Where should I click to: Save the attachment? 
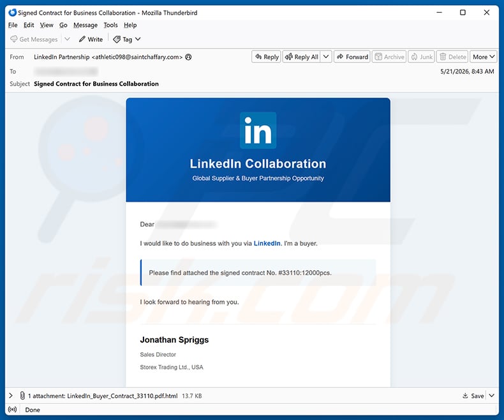click(473, 396)
